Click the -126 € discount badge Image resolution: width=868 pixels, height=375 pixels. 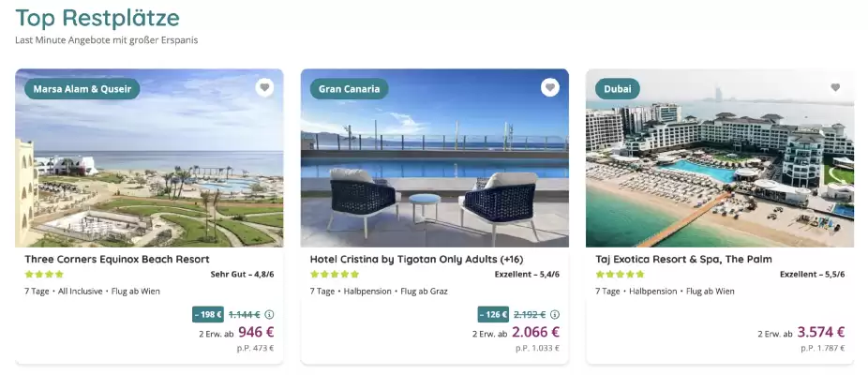492,314
